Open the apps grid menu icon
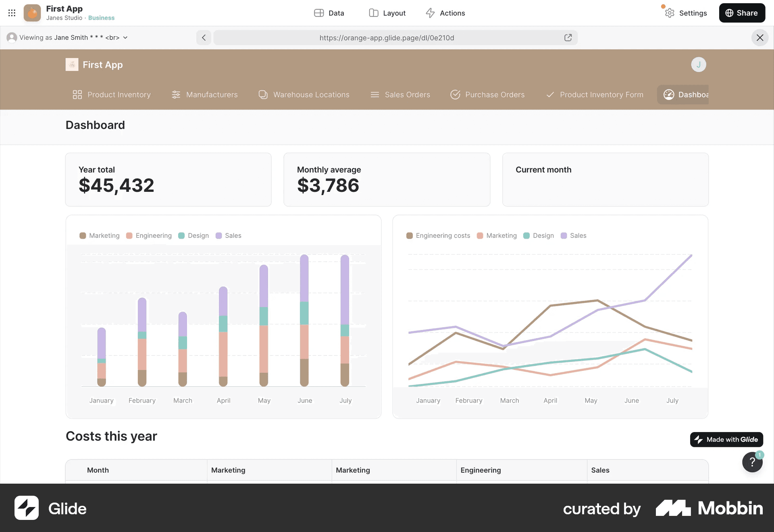Image resolution: width=774 pixels, height=532 pixels. click(x=12, y=13)
